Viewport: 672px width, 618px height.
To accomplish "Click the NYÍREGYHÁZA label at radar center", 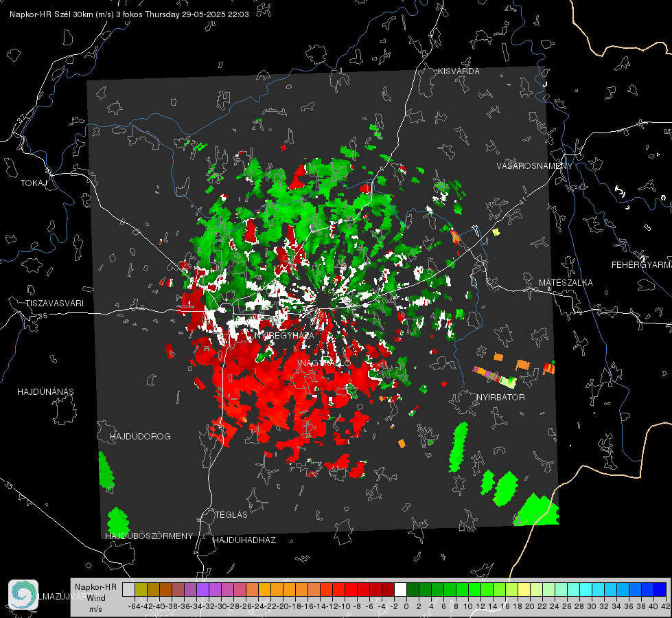I will click(x=284, y=335).
